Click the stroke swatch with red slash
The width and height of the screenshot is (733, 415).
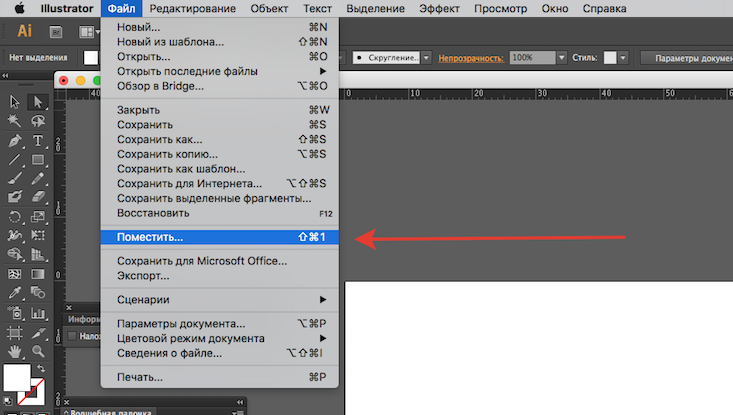(36, 397)
